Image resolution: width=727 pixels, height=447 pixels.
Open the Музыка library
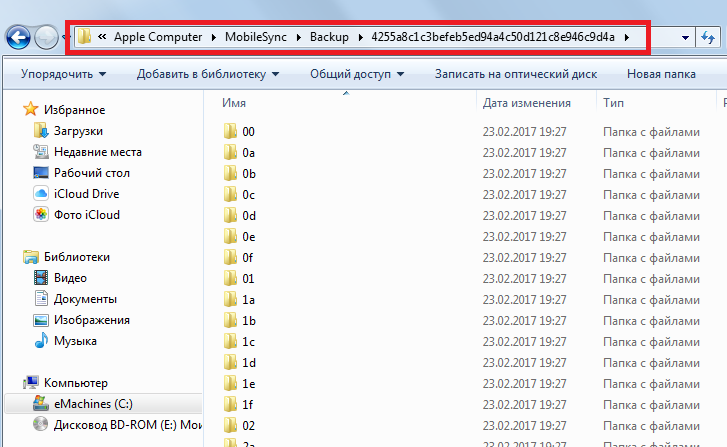coord(75,341)
